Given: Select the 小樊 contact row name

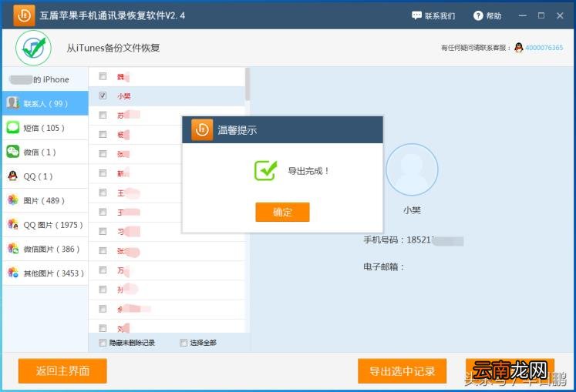Looking at the screenshot, I should point(124,95).
